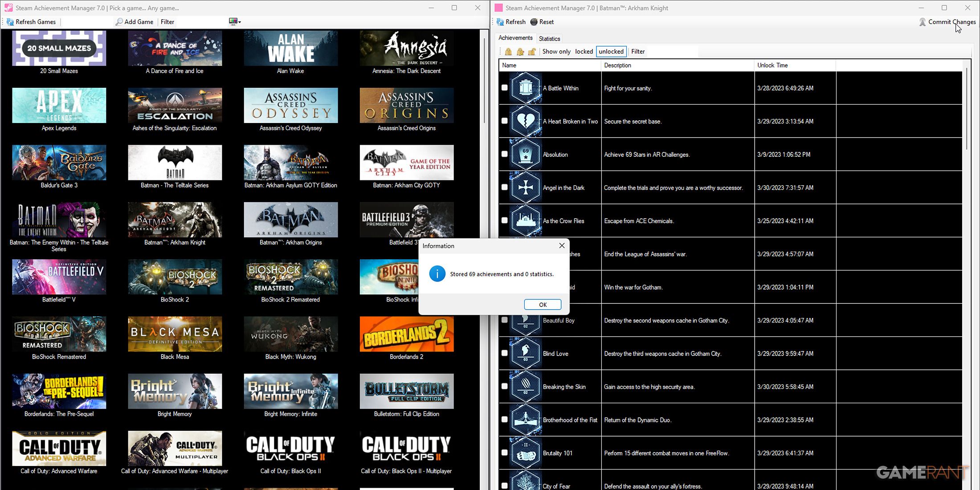Click the lock all achievements icon
Viewport: 980px width, 490px height.
[x=508, y=52]
